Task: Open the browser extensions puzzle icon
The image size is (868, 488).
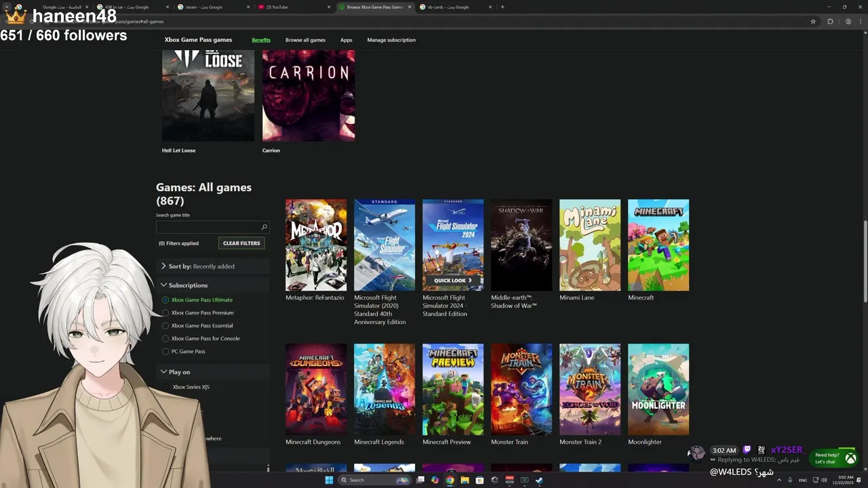Action: [830, 21]
